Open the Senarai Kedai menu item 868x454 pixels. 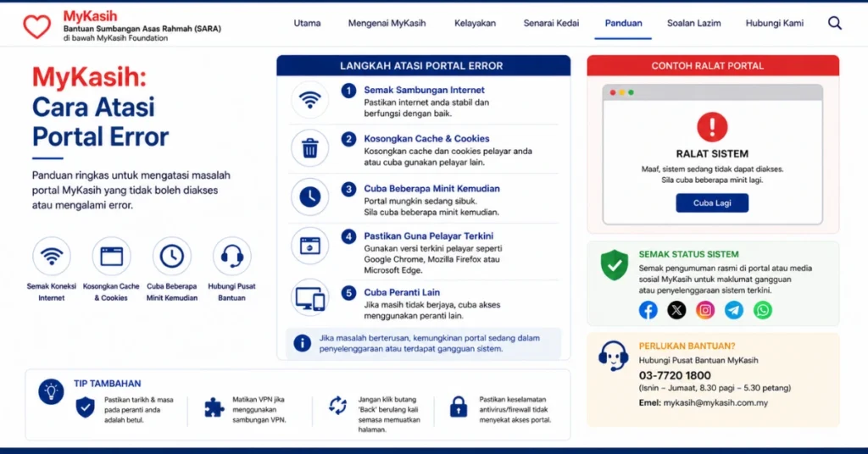[551, 23]
